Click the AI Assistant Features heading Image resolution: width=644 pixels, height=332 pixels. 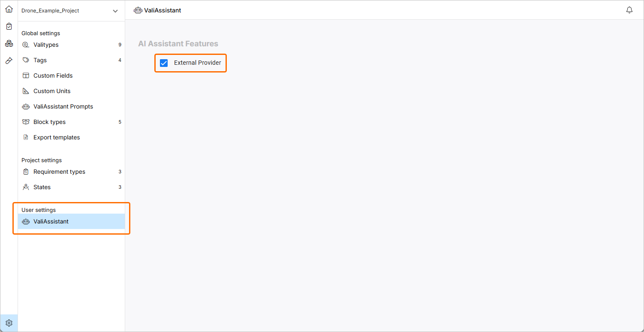point(178,44)
